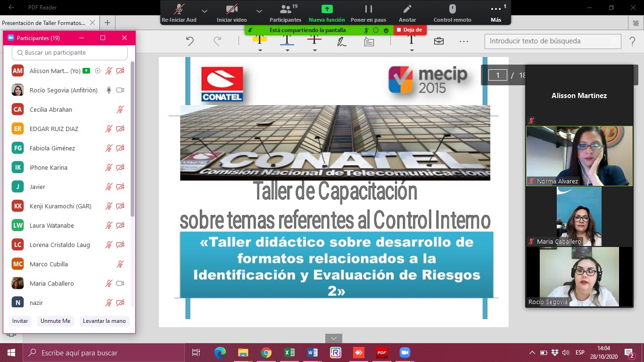The width and height of the screenshot is (644, 362).
Task: Expand the chevron below the slide
Action: coord(334,338)
